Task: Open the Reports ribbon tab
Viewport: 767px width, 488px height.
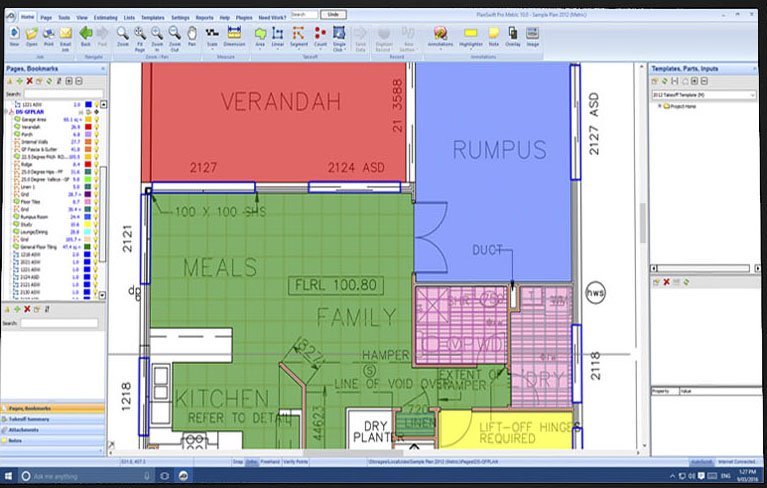Action: [204, 17]
